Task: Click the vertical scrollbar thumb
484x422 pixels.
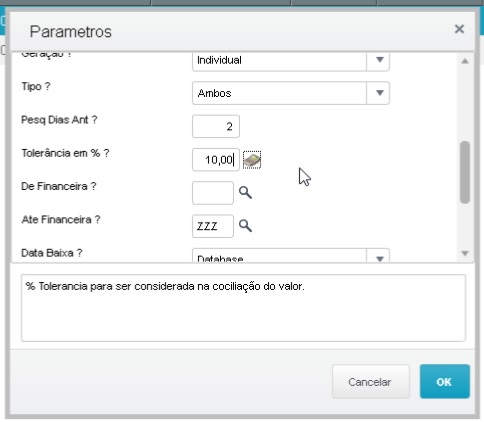Action: pyautogui.click(x=465, y=172)
